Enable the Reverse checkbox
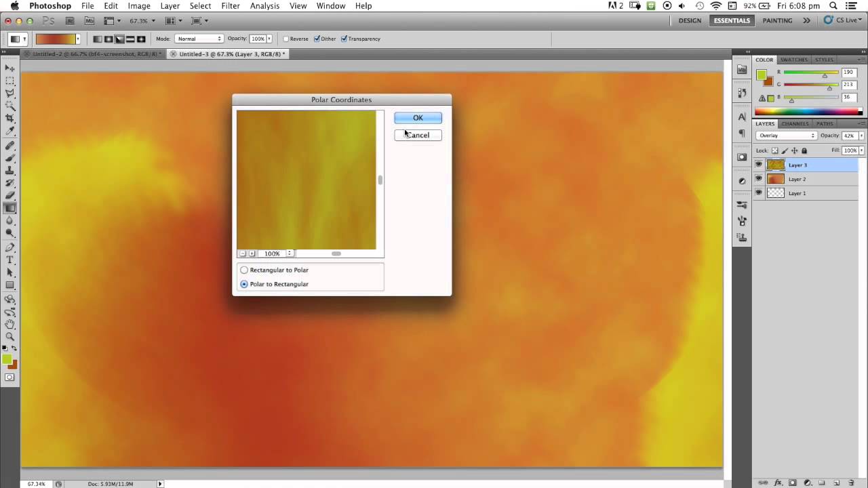This screenshot has width=868, height=488. click(x=286, y=39)
